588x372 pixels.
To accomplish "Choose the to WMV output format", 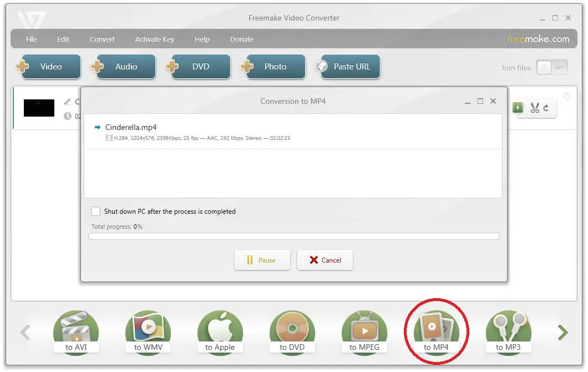I will click(x=148, y=332).
